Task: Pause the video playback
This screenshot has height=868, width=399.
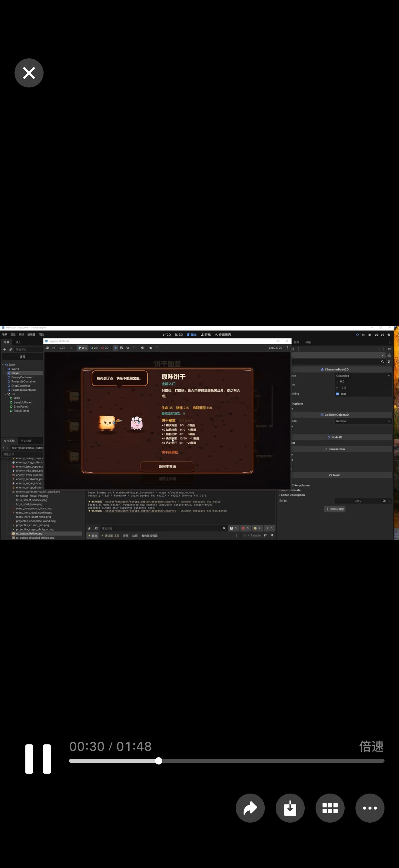Action: point(38,759)
